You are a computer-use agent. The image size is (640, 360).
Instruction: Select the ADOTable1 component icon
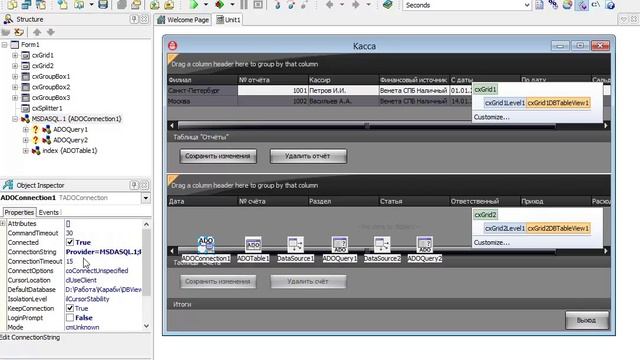[253, 244]
